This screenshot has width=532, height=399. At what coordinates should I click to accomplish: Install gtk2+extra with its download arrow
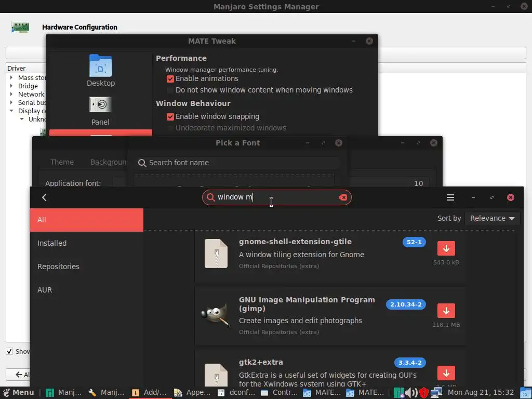[x=446, y=373]
